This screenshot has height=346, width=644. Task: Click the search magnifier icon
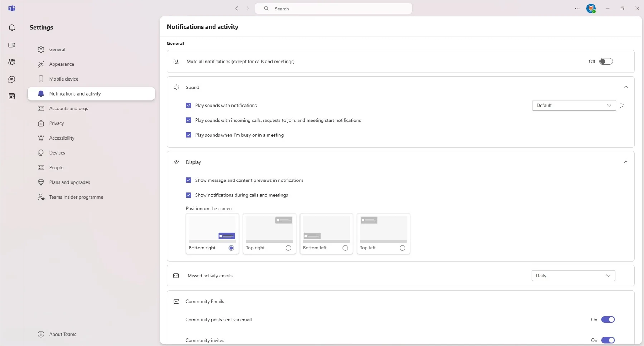267,9
